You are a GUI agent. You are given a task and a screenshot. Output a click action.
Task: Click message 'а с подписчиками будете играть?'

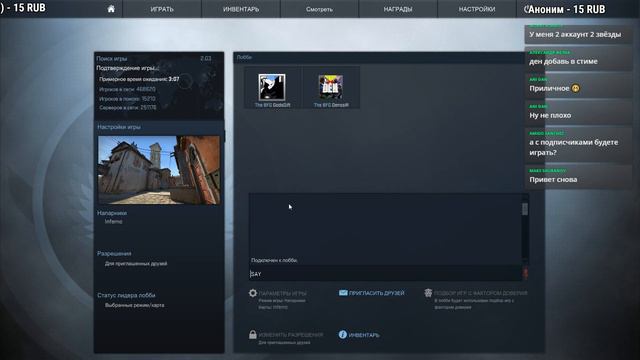[x=573, y=147]
